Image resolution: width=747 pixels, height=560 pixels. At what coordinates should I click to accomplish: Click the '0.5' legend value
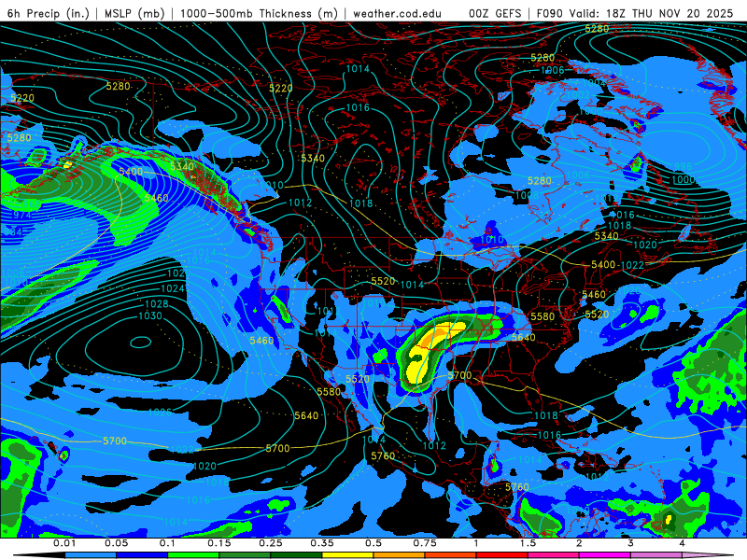(373, 543)
